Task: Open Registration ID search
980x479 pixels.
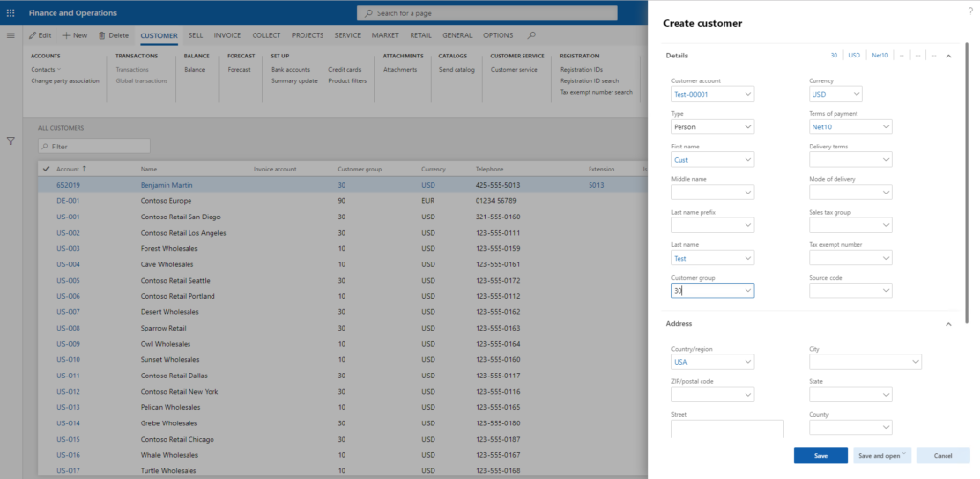Action: pyautogui.click(x=590, y=80)
